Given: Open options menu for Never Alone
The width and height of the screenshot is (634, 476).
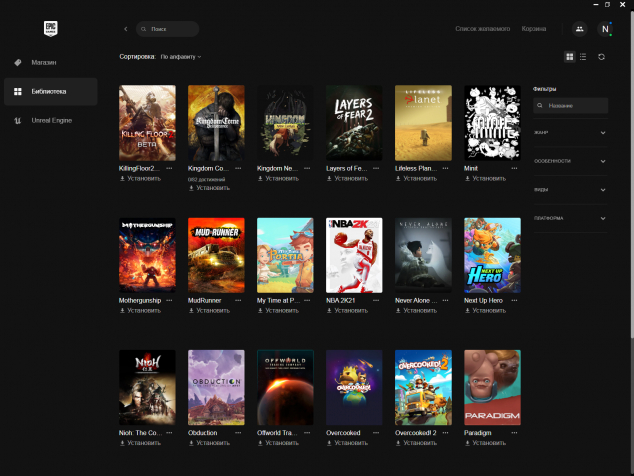Looking at the screenshot, I should (x=445, y=300).
